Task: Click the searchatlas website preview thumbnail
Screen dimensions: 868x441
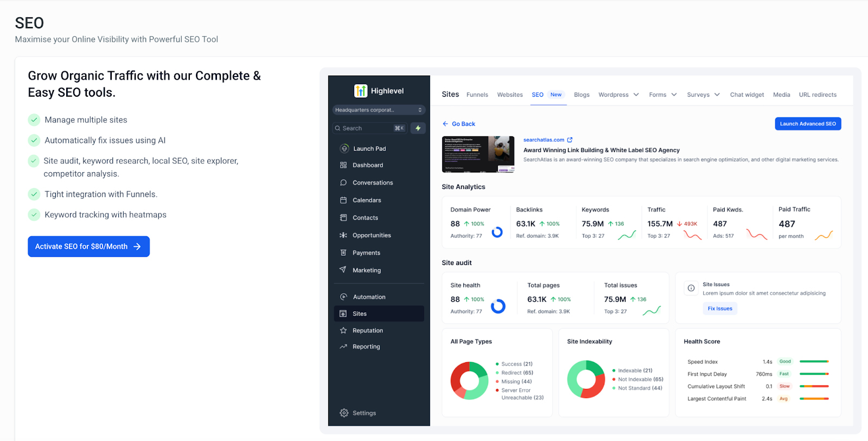Action: click(478, 154)
